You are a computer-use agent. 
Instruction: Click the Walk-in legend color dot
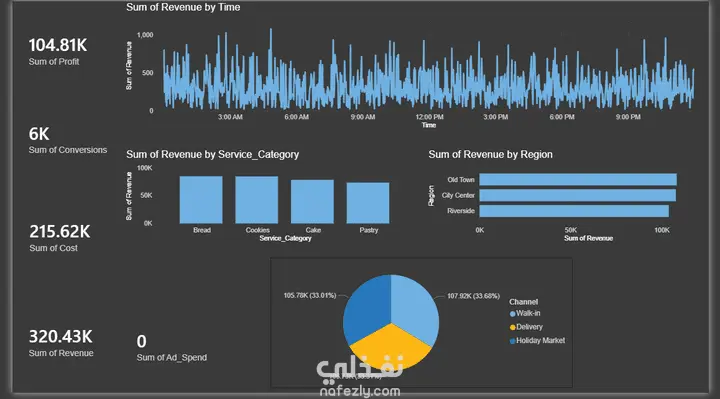pos(512,314)
